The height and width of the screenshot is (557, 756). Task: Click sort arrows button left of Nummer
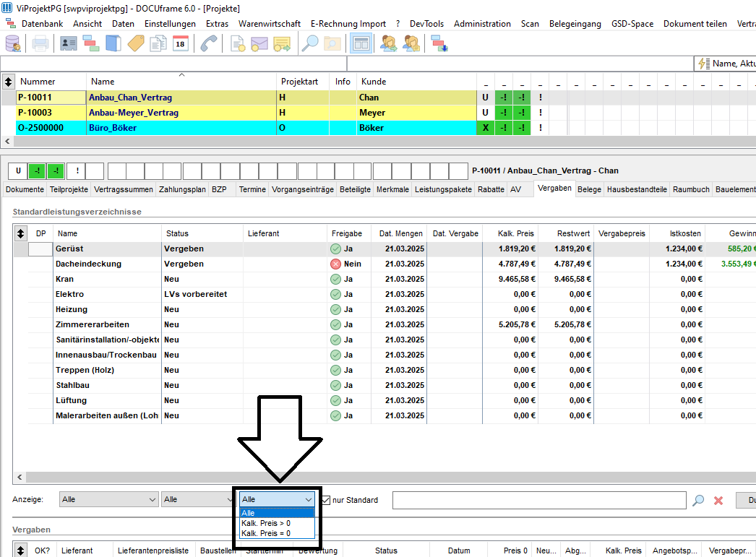[x=8, y=82]
